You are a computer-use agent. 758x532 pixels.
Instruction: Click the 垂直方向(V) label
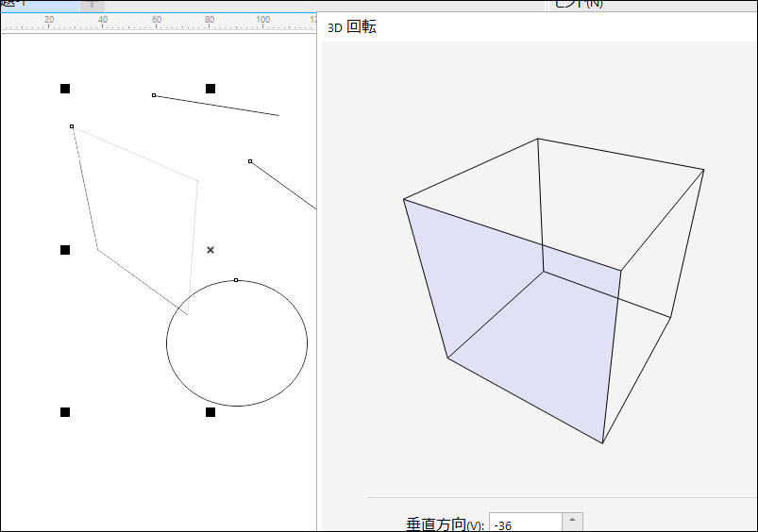pyautogui.click(x=445, y=524)
